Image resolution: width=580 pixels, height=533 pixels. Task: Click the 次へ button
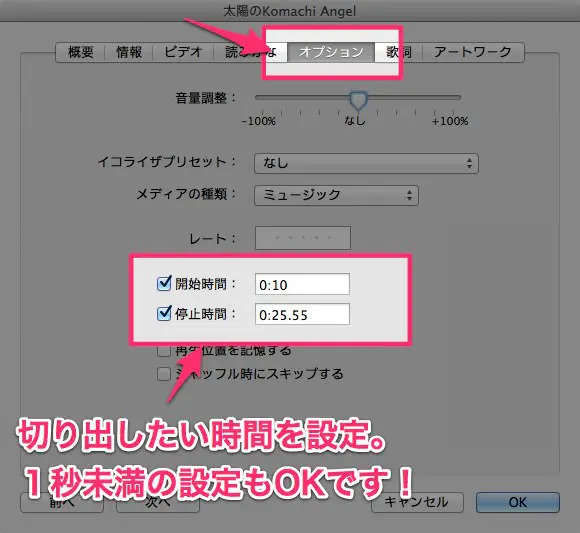(158, 502)
